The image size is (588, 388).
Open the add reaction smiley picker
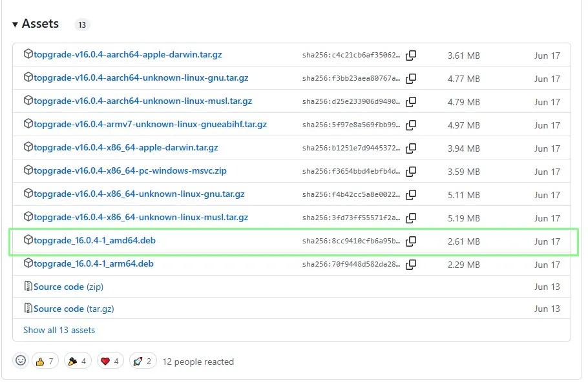click(21, 361)
